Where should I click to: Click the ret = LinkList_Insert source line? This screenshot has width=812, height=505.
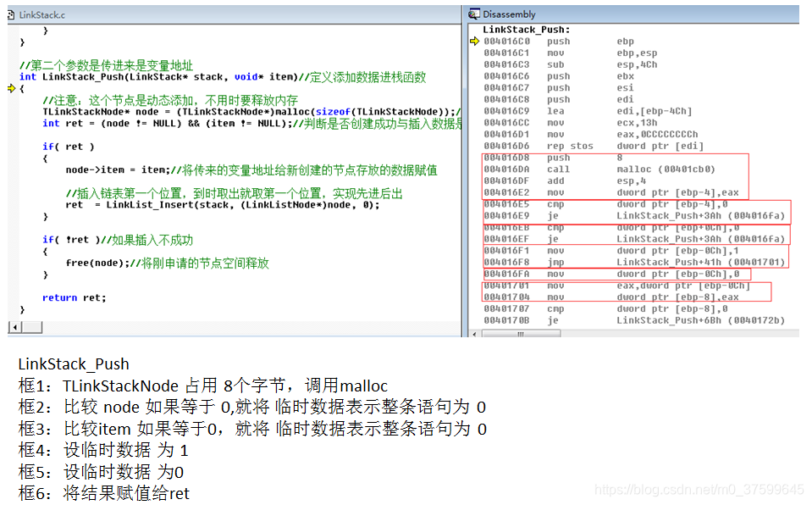tap(223, 205)
